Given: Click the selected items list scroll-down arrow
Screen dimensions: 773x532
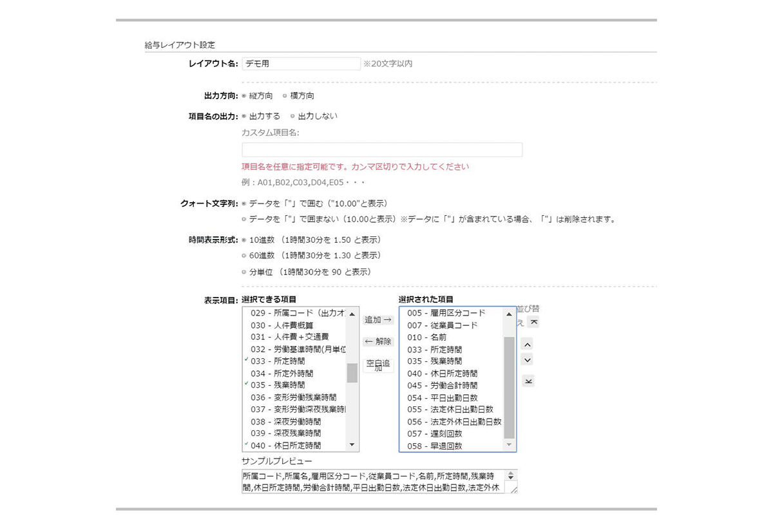Looking at the screenshot, I should pyautogui.click(x=509, y=444).
